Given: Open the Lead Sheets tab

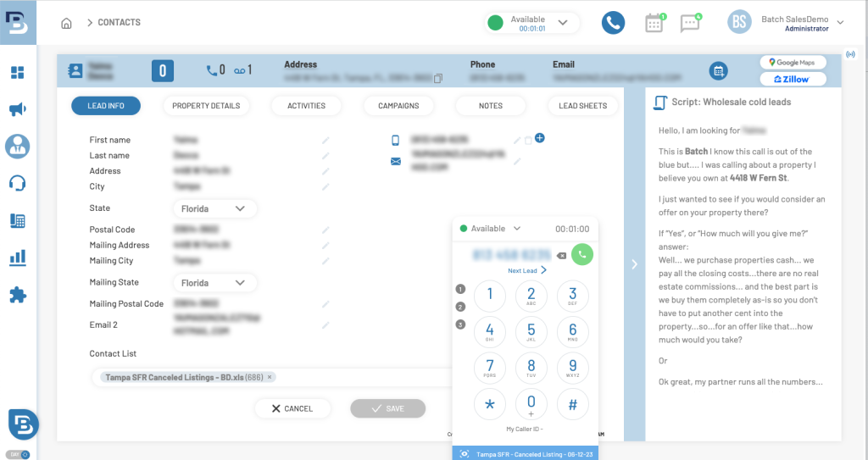Looking at the screenshot, I should [583, 106].
